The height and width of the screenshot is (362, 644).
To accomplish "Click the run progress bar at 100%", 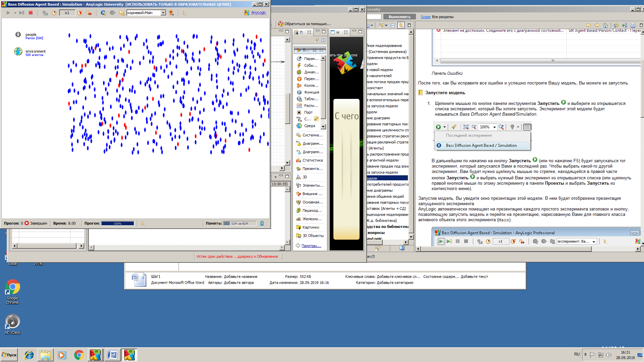I will pos(118,223).
